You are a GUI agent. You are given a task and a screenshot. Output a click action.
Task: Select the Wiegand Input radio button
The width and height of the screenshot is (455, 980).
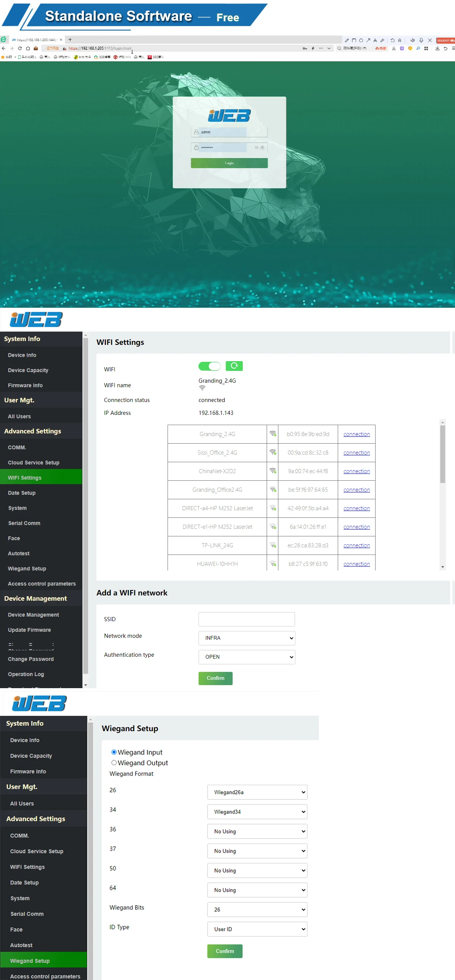point(113,752)
